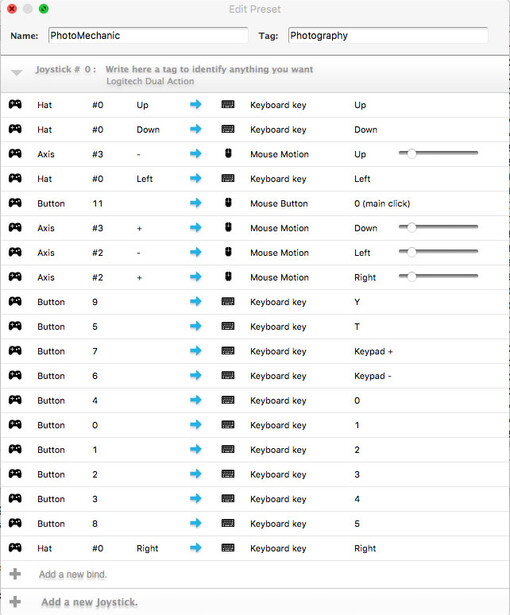Click the joystick tag placeholder text

[209, 69]
